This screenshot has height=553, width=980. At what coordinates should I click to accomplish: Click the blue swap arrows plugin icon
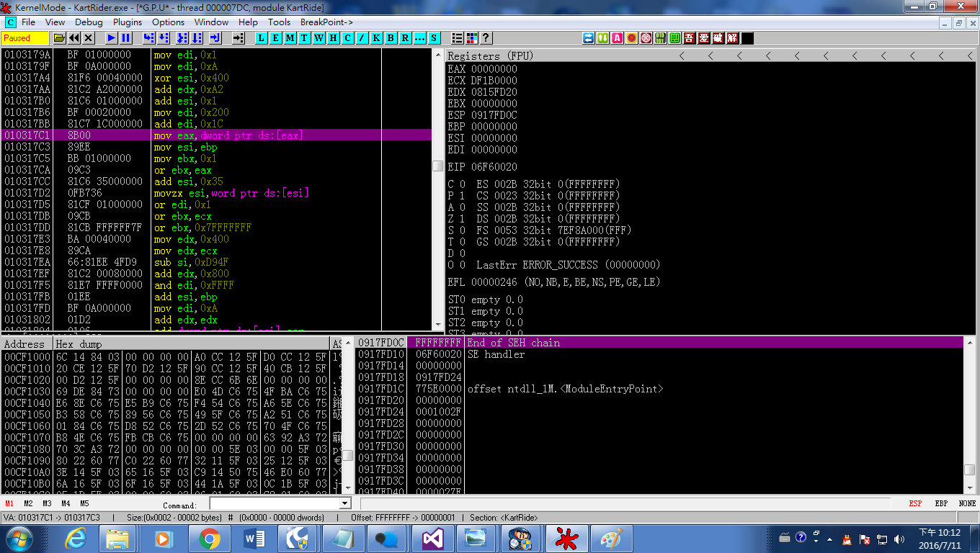click(x=589, y=38)
